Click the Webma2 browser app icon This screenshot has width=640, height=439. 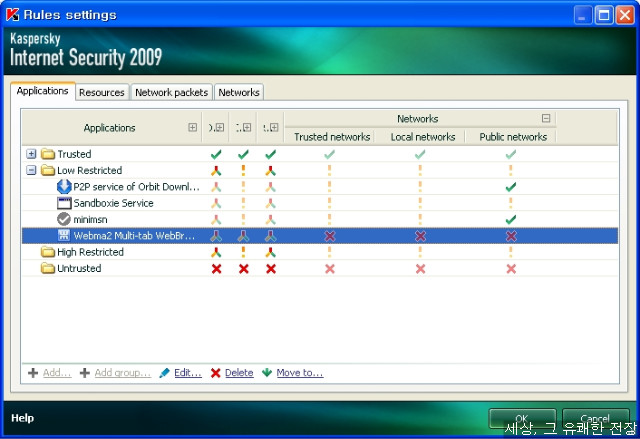coord(64,235)
